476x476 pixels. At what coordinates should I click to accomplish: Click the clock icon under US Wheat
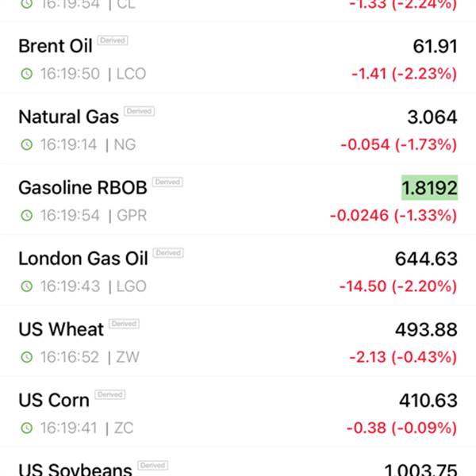[x=26, y=357]
